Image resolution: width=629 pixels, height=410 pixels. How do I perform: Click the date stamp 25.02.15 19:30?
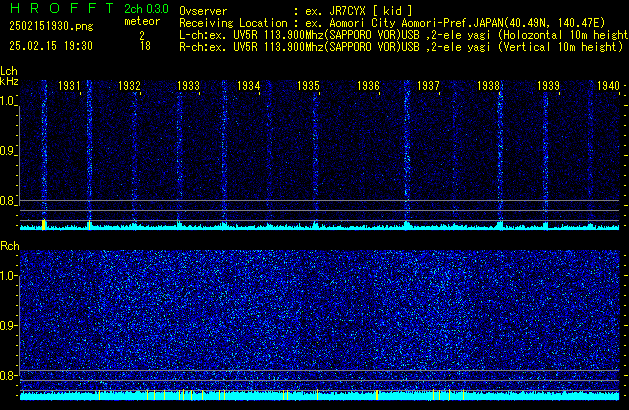(51, 46)
